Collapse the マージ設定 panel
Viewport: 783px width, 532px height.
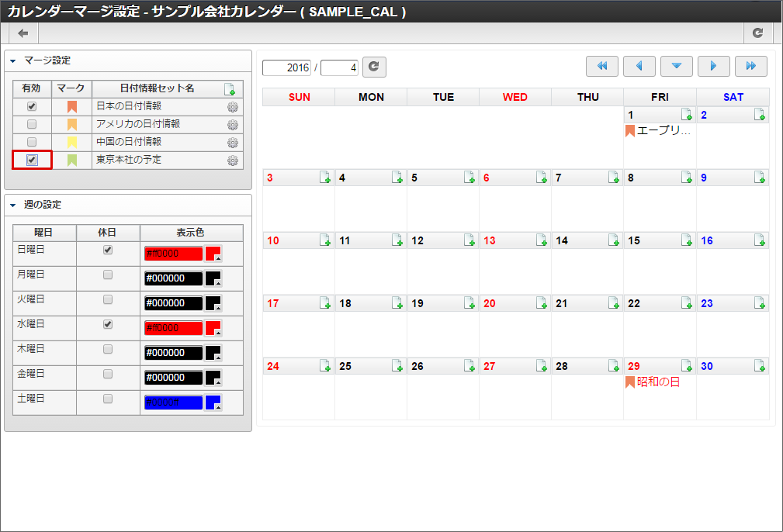pyautogui.click(x=13, y=60)
